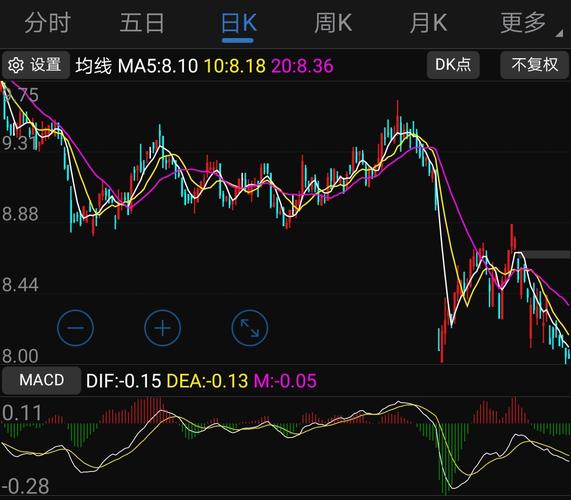Viewport: 571px width, 500px height.
Task: Click the 10:8.18 moving average value
Action: tap(235, 66)
